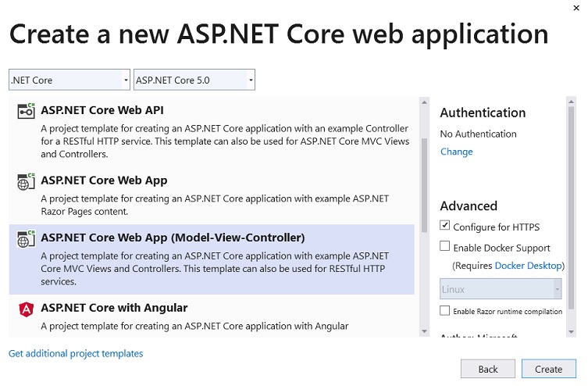
Task: Select the ASP.NET Core Web API template
Action: [x=212, y=131]
